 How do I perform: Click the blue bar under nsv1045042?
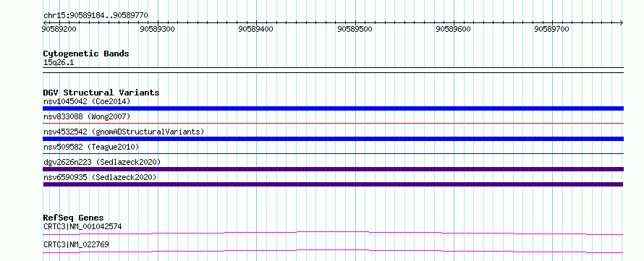[333, 108]
